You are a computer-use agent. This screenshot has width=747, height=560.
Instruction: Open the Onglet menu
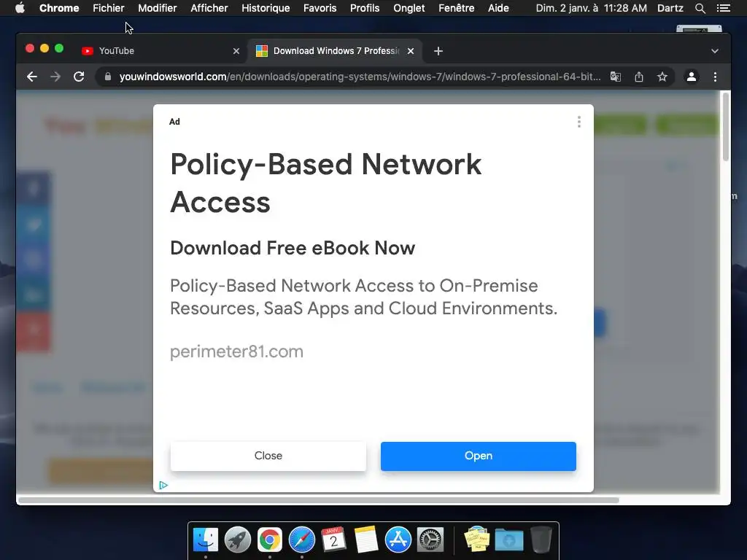(409, 8)
